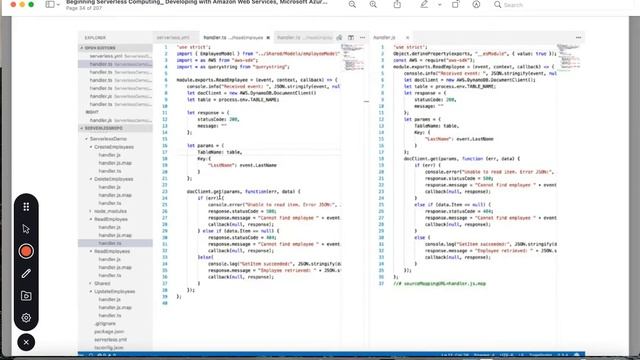Select the inactive second handler.ts tab
640x360 pixels.
click(305, 38)
